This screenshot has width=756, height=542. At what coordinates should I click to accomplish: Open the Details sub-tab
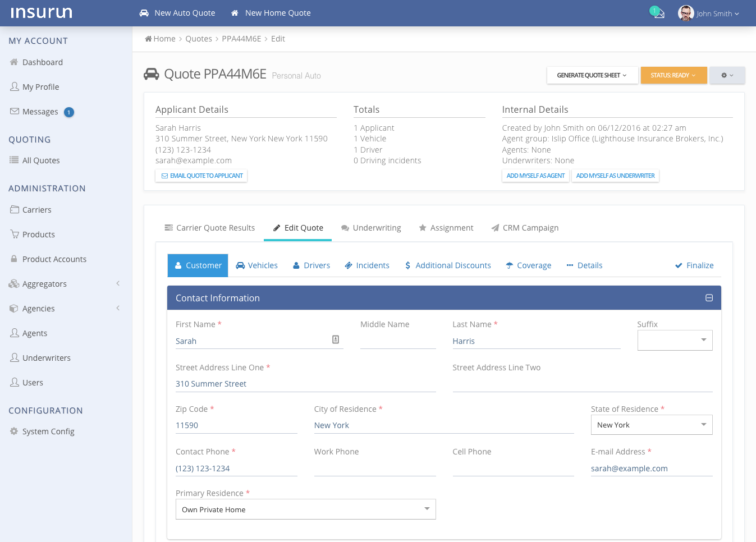pos(584,265)
